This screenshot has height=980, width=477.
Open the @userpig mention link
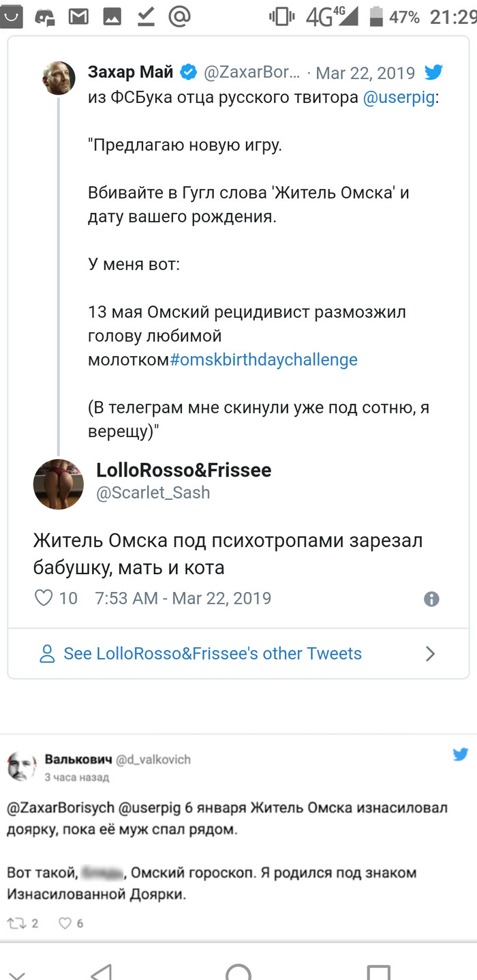(x=399, y=98)
